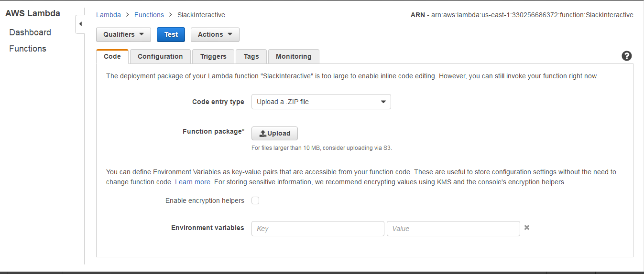The width and height of the screenshot is (644, 274).
Task: Open the Triggers tab
Action: pyautogui.click(x=213, y=56)
